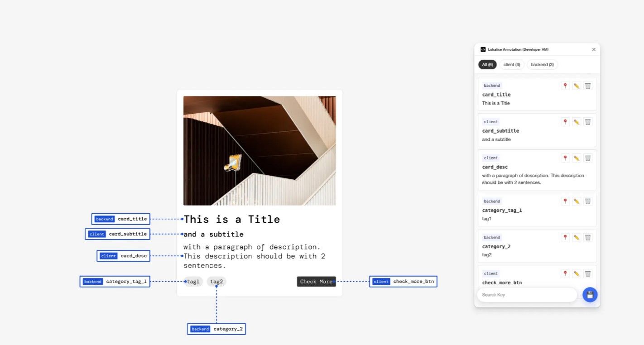The height and width of the screenshot is (345, 644).
Task: Click the Lokalise plugin logo icon
Action: click(x=483, y=49)
